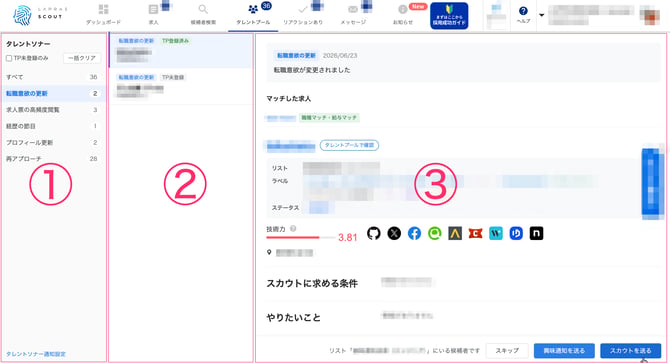Open the candidate's GitHub profile icon

point(373,233)
